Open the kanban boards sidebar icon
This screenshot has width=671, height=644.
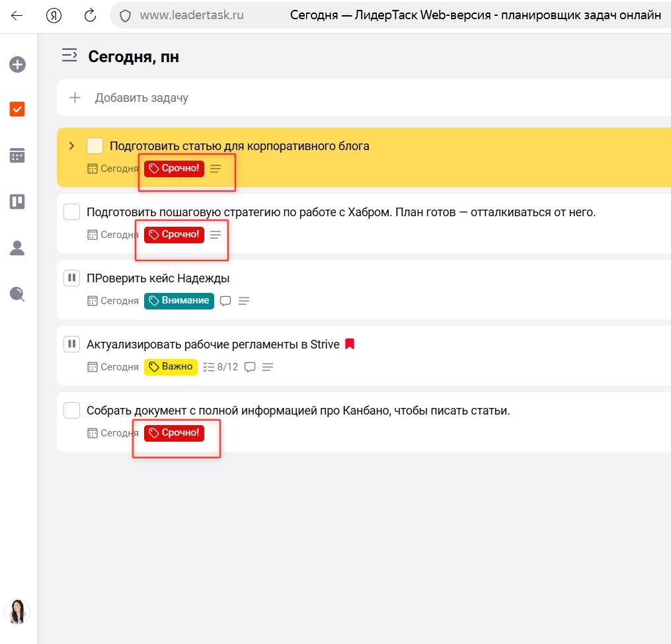[17, 202]
